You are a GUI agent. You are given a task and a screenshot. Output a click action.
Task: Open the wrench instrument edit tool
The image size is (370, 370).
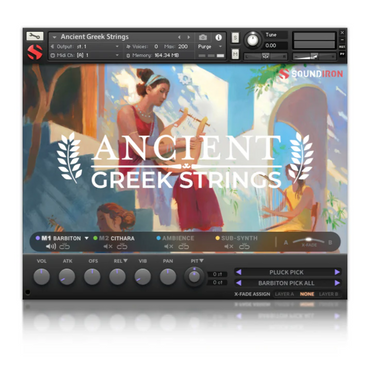click(x=35, y=36)
